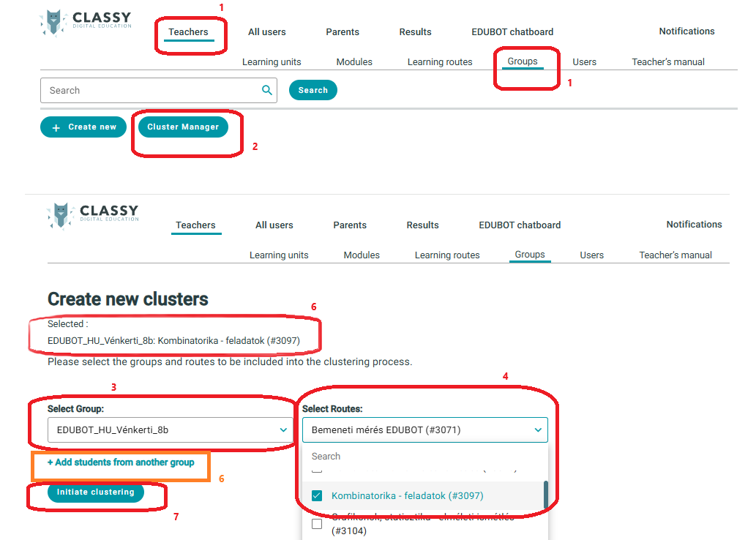Click Initiate clustering
756x540 pixels.
click(95, 492)
